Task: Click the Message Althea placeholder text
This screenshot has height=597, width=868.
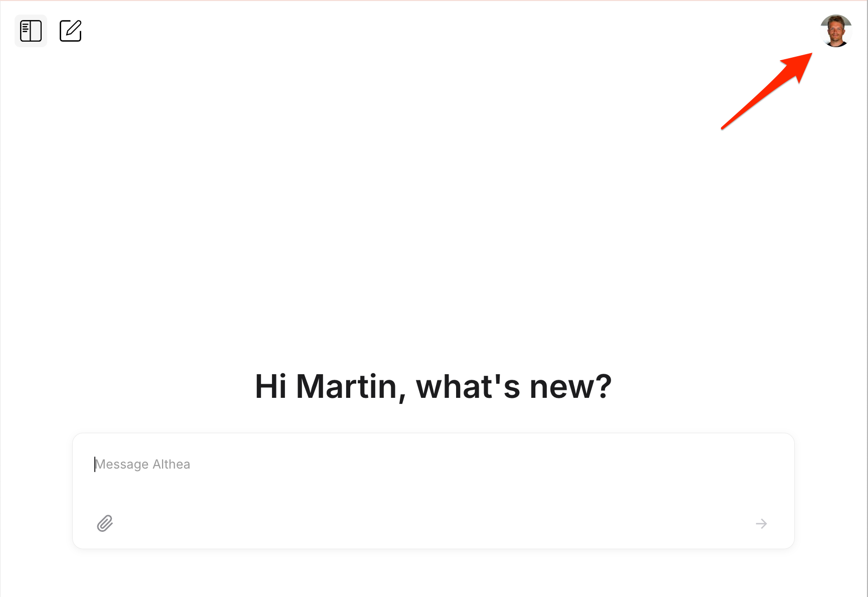Action: [x=143, y=465]
